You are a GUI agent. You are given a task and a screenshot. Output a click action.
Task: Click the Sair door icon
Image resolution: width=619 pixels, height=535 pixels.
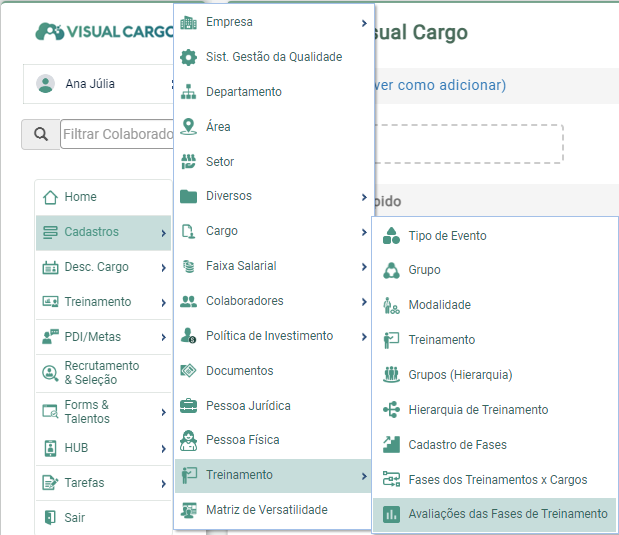(x=50, y=517)
